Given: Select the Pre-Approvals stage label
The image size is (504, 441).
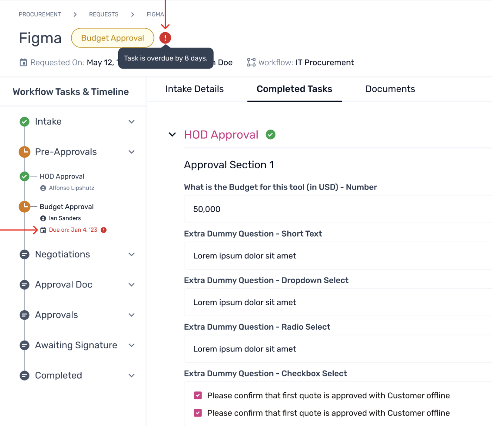Looking at the screenshot, I should (x=66, y=152).
